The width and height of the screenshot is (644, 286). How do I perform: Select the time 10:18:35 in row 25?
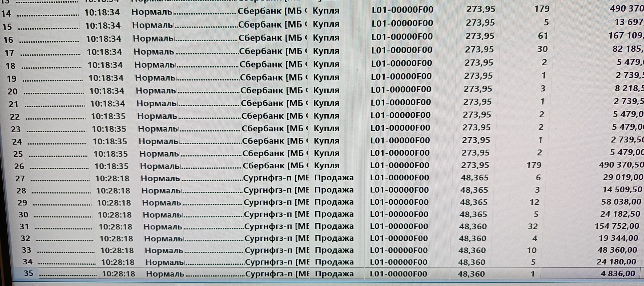tap(111, 154)
